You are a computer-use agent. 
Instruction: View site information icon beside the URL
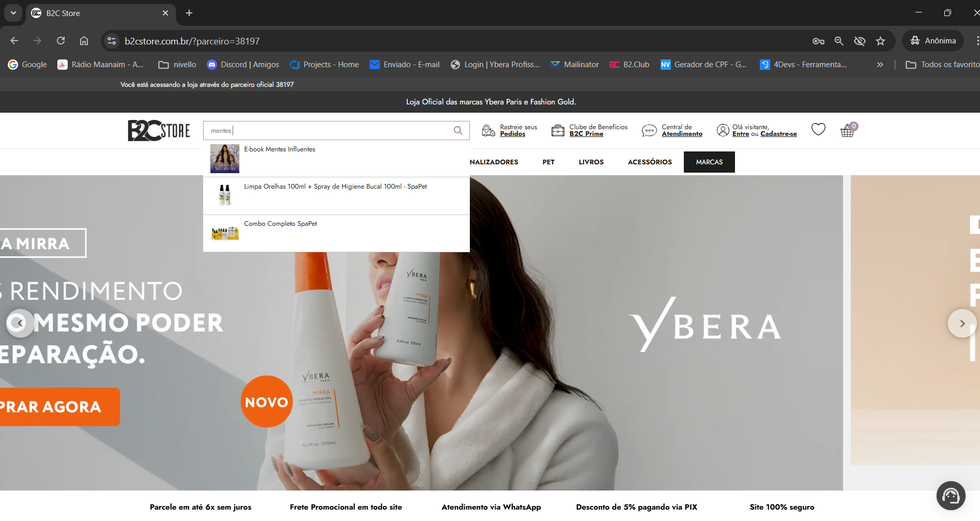point(111,41)
